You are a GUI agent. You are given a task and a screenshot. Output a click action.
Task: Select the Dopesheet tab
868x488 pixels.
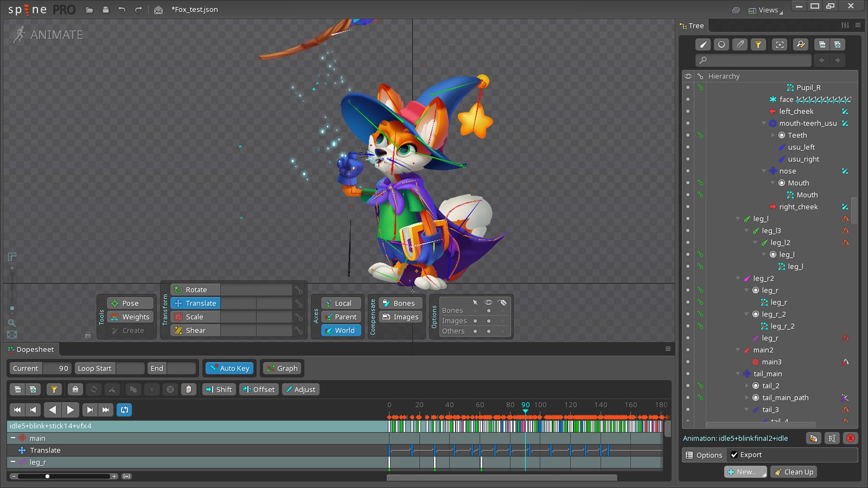pyautogui.click(x=31, y=349)
